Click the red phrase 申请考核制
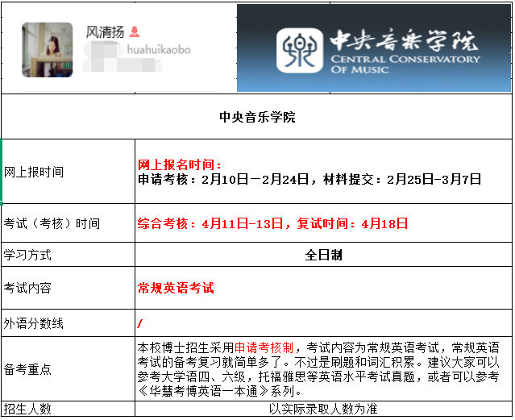 [x=264, y=347]
